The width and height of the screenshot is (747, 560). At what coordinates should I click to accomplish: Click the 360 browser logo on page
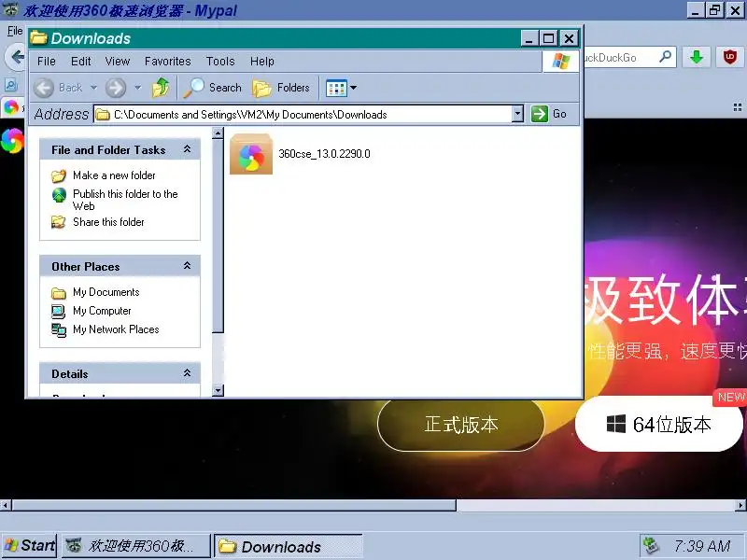12,141
